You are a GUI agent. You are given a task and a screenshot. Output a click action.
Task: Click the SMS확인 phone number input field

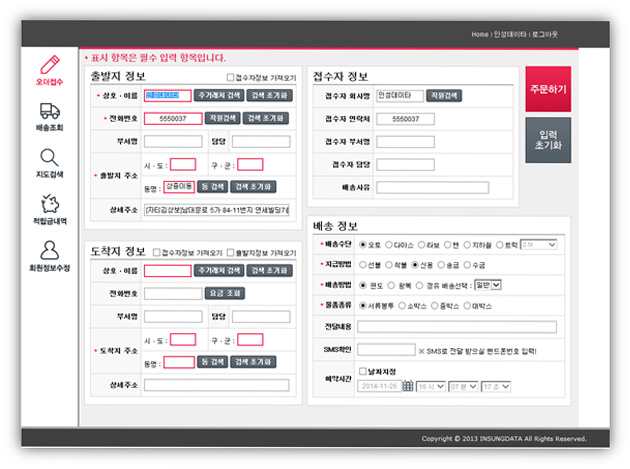[x=384, y=349]
